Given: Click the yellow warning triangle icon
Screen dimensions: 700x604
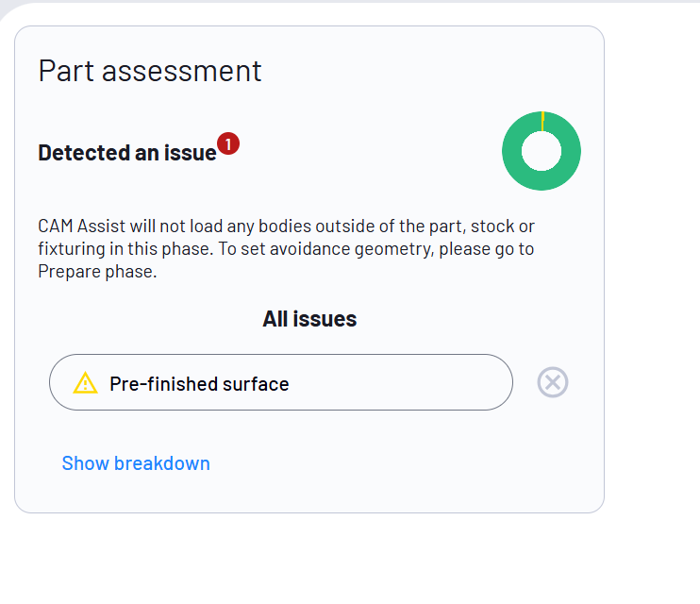Looking at the screenshot, I should point(85,383).
